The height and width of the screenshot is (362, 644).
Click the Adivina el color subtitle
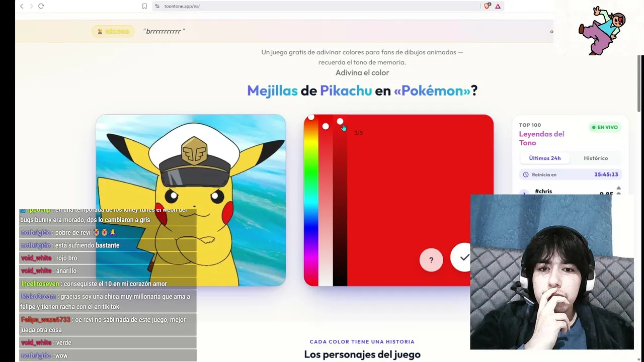(x=362, y=72)
